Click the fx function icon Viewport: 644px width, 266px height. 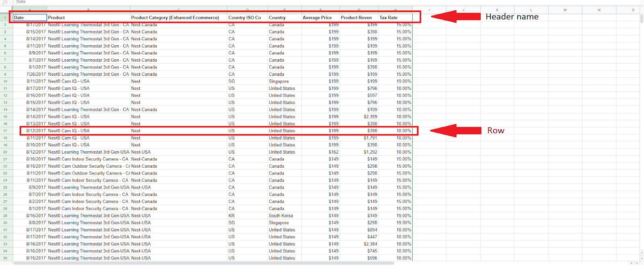5,2
